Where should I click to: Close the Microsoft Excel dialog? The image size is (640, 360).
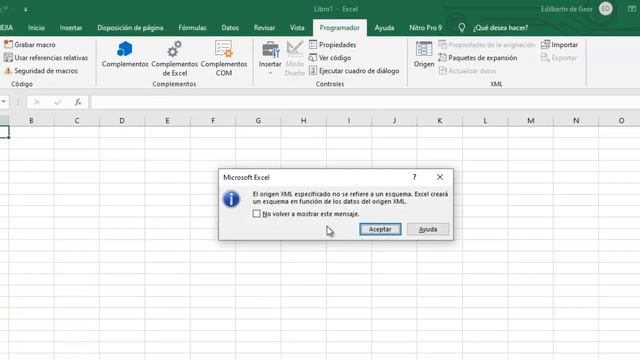[x=440, y=177]
